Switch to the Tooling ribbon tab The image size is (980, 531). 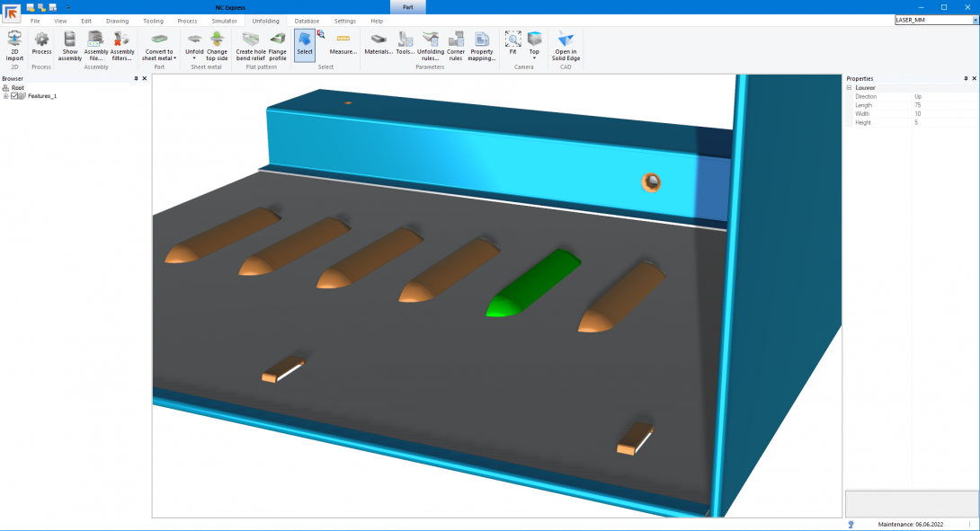tap(153, 21)
